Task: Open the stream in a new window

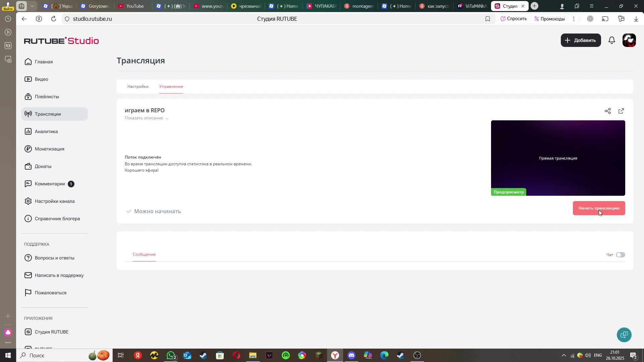Action: (621, 111)
